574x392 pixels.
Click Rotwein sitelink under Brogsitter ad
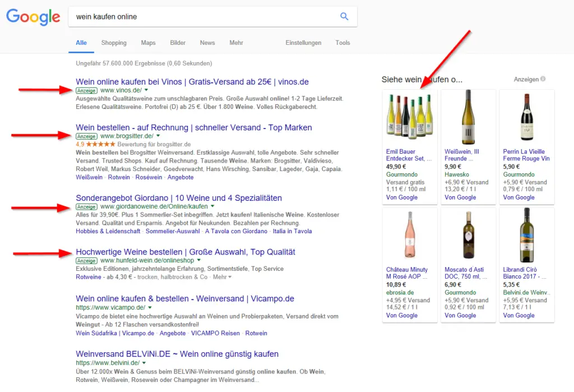119,177
